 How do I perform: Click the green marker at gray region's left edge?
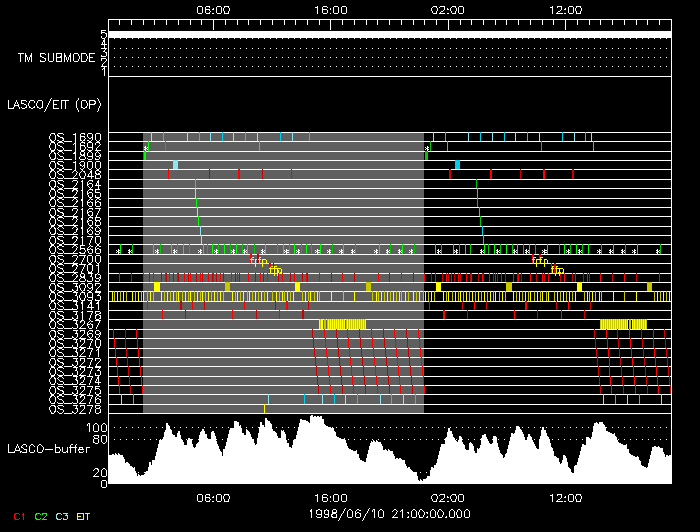[x=146, y=152]
